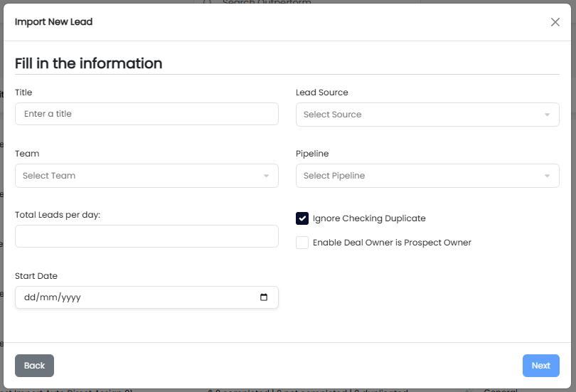Click the Import New Lead dialog title
This screenshot has height=392, width=576.
(53, 22)
